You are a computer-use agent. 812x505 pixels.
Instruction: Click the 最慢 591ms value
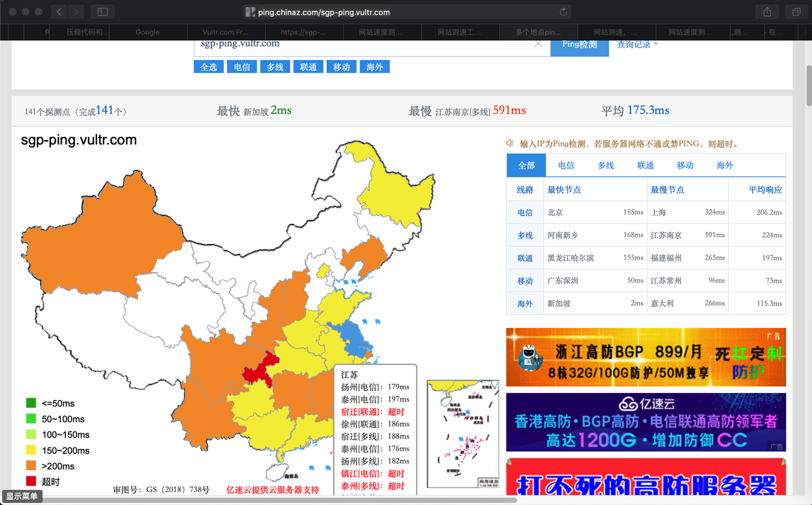pyautogui.click(x=509, y=111)
